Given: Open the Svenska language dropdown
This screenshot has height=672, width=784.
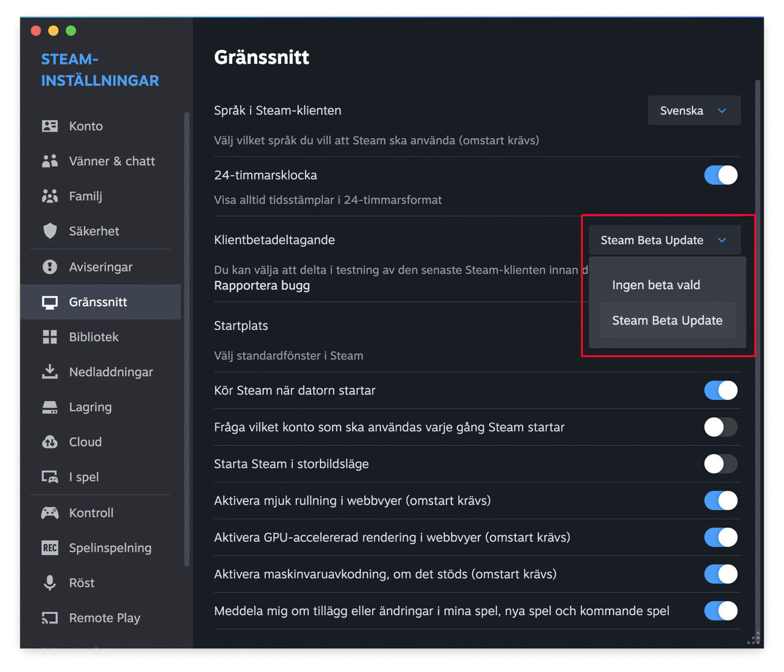Looking at the screenshot, I should pyautogui.click(x=694, y=111).
